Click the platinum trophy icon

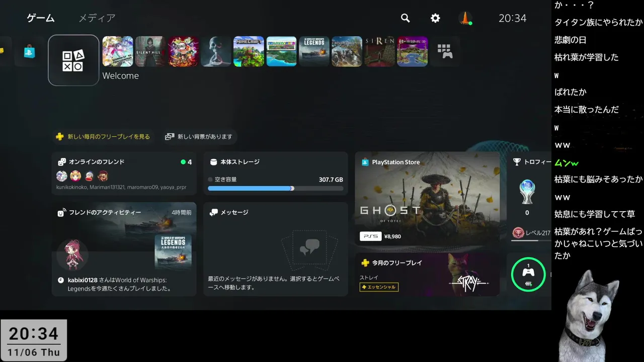coord(527,192)
